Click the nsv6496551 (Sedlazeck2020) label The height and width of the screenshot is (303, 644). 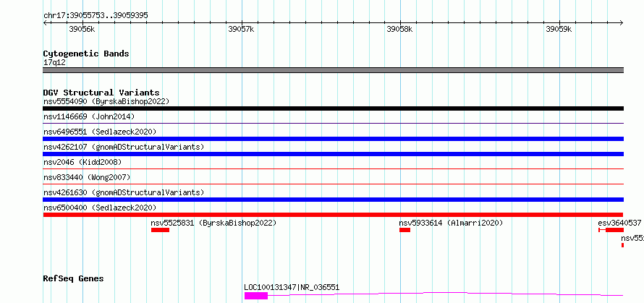[x=100, y=132]
